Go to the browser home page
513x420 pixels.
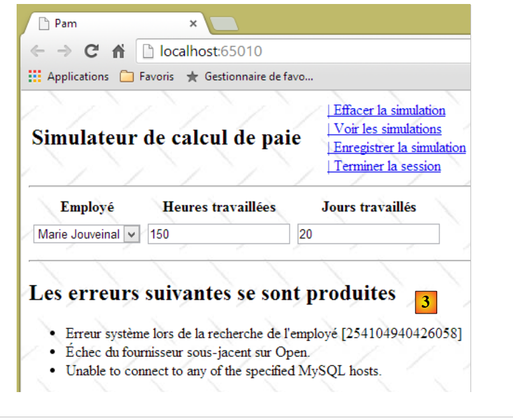118,52
